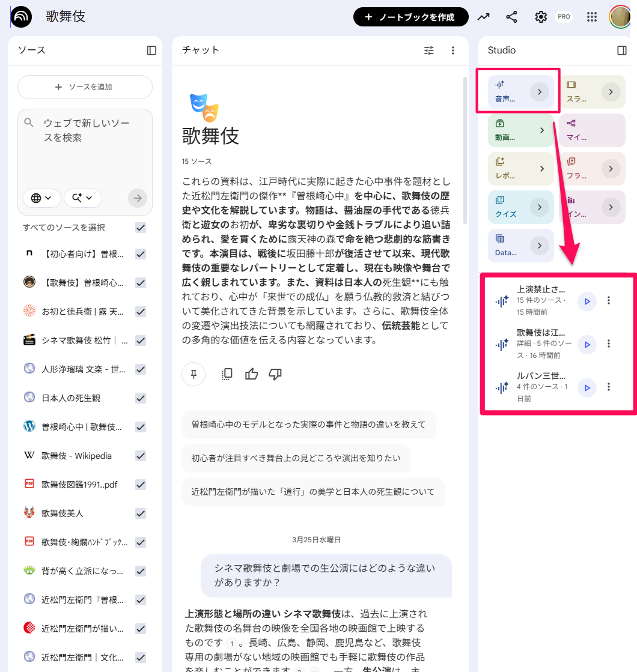Image resolution: width=637 pixels, height=672 pixels.
Task: Start the 動画概要 video overview tool
Action: (x=520, y=130)
